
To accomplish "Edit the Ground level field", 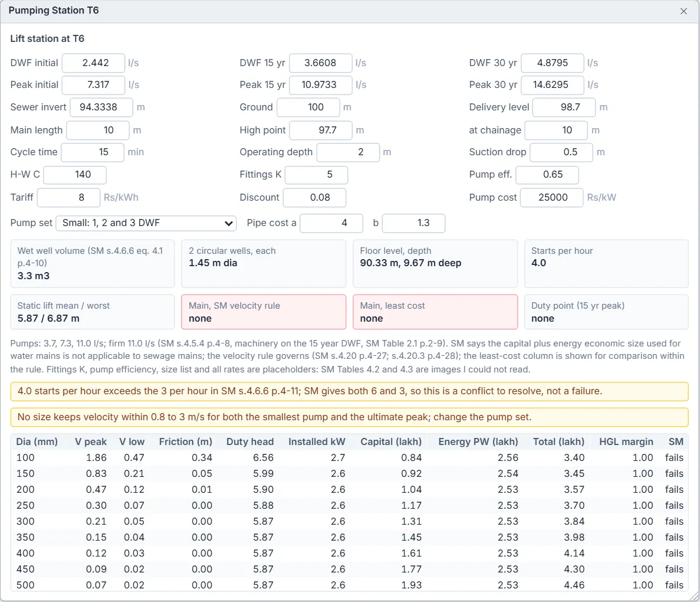I will (308, 107).
